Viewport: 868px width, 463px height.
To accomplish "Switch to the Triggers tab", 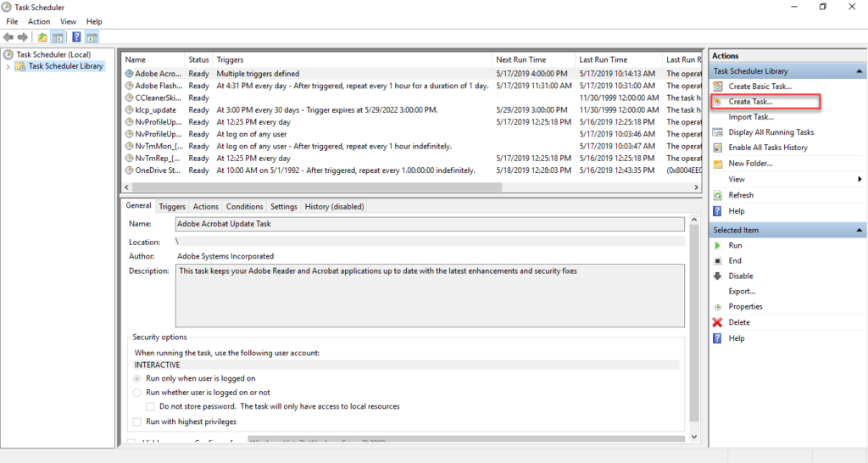I will coord(172,206).
